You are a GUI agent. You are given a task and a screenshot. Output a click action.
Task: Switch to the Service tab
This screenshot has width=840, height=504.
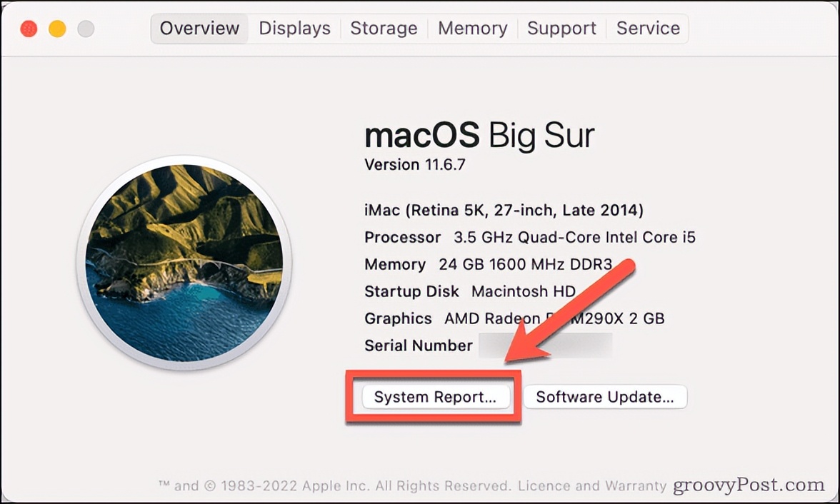click(x=648, y=29)
